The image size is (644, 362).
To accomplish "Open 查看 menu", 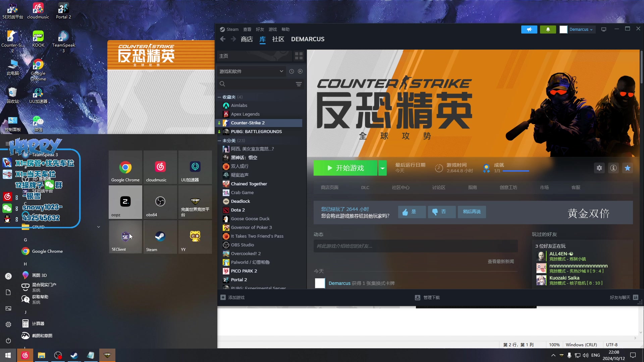I will point(247,29).
